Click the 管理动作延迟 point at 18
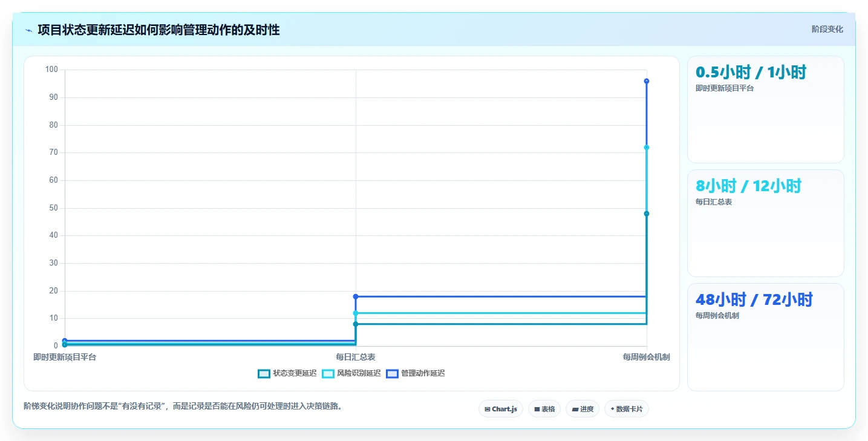The height and width of the screenshot is (441, 868). (x=356, y=296)
